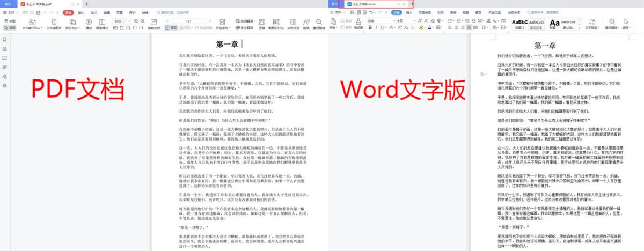
Task: Open the bookmark panel in the PDF left sidebar
Action: click(x=4, y=39)
